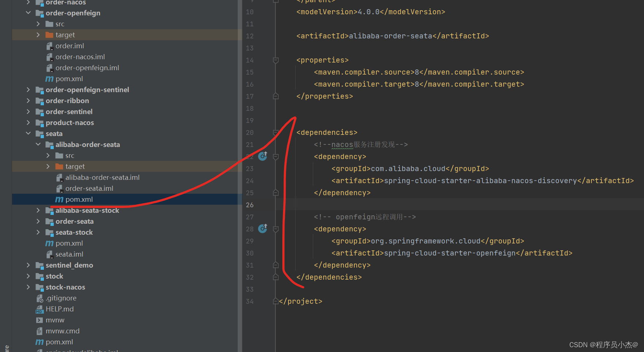This screenshot has height=352, width=644.
Task: Open mvnw.cmd file
Action: 63,331
